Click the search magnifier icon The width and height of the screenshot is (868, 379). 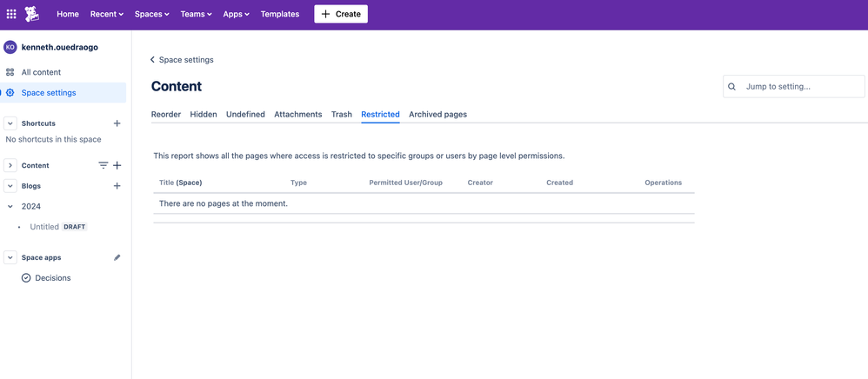click(731, 87)
